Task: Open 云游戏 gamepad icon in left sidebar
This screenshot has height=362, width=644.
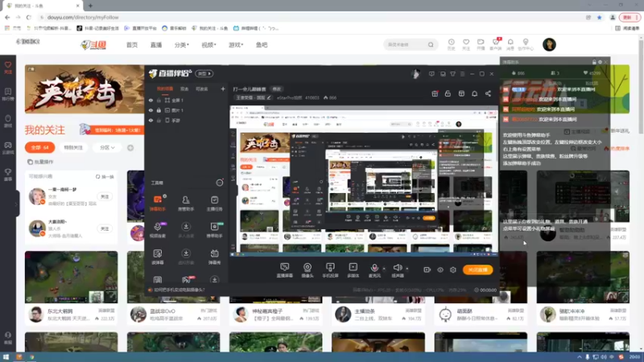Action: [x=8, y=148]
